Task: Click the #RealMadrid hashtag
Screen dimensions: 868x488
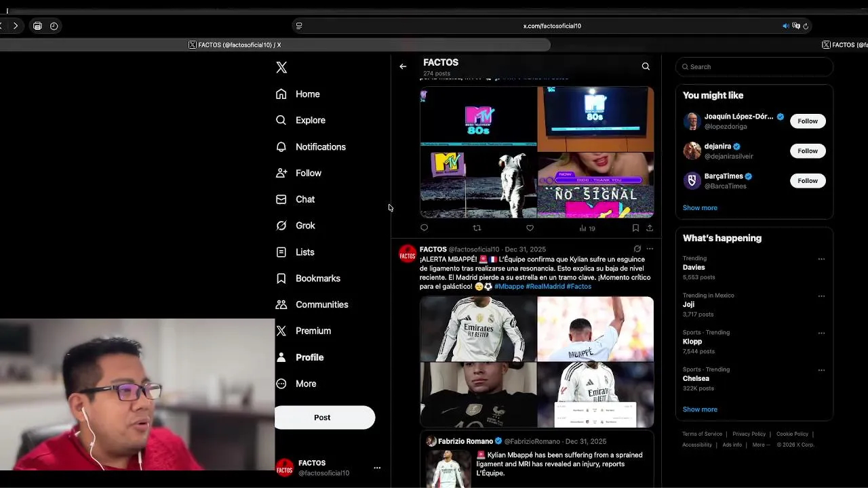Action: click(x=545, y=287)
